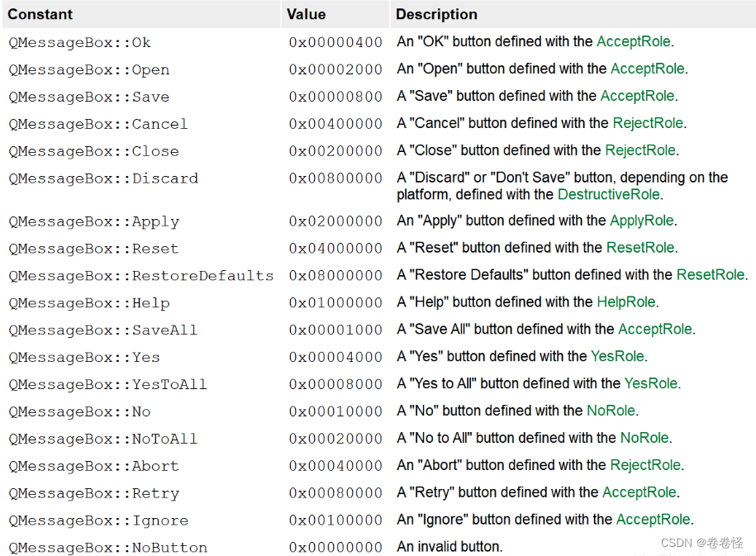Click the RejectRole link in the "Cancel" button description
The image size is (756, 556).
tap(648, 123)
